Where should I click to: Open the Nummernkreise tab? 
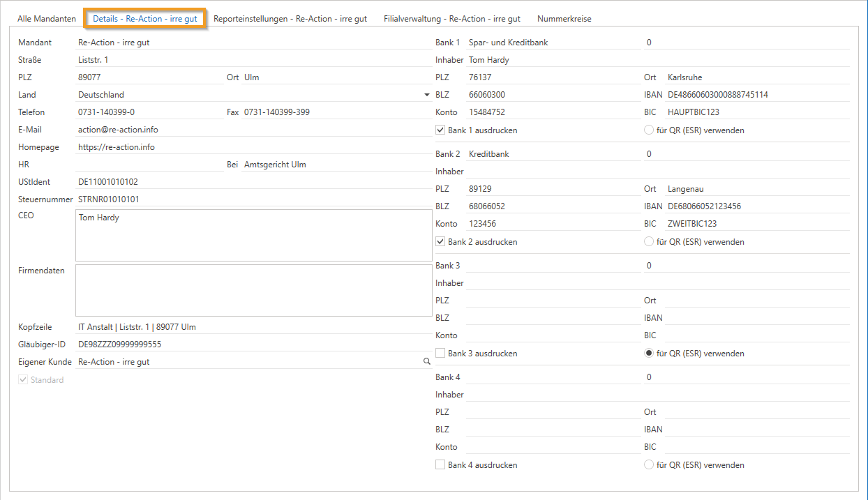[564, 19]
